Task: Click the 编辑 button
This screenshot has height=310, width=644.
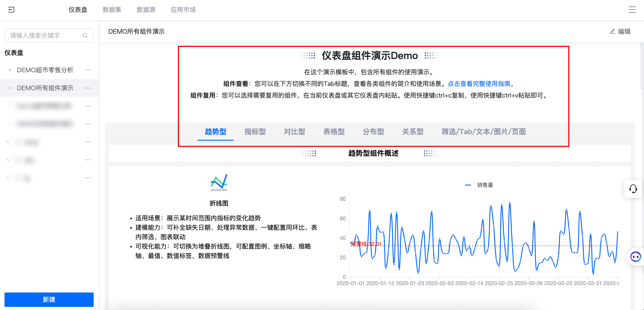Action: [x=620, y=31]
